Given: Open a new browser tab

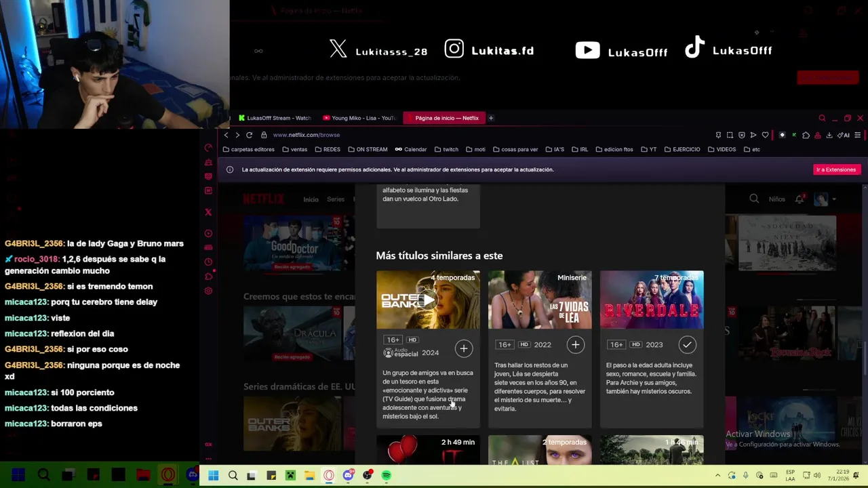Looking at the screenshot, I should click(491, 118).
